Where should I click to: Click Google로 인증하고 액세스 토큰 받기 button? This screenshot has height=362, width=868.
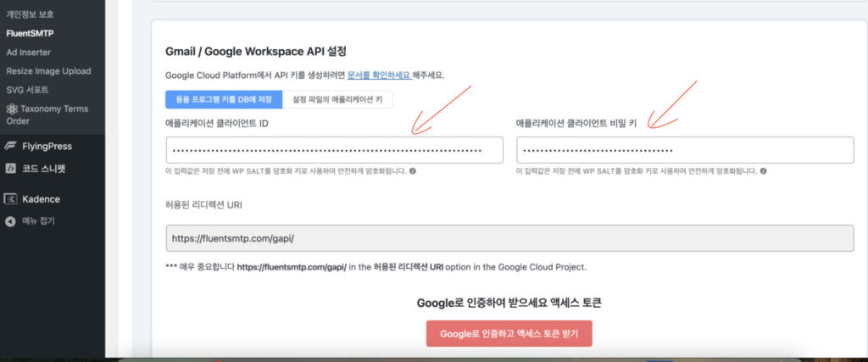(x=509, y=334)
